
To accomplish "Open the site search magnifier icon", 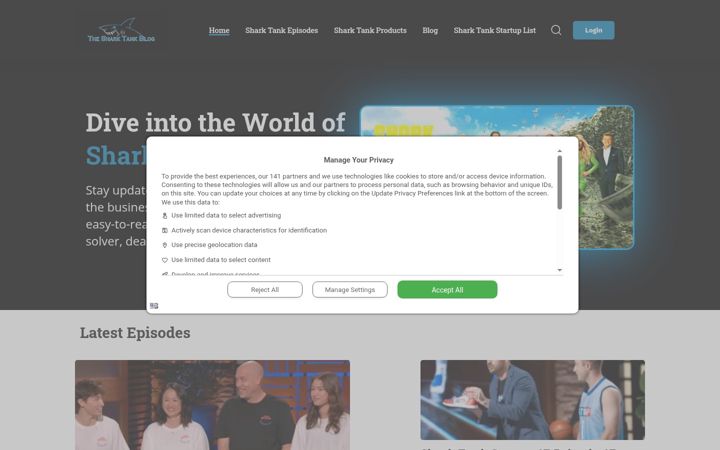I will 556,30.
